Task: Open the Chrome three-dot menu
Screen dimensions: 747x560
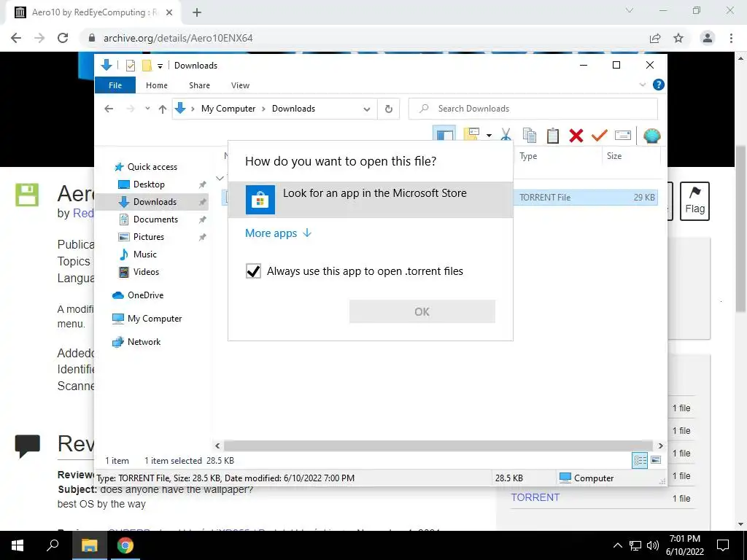Action: [731, 38]
